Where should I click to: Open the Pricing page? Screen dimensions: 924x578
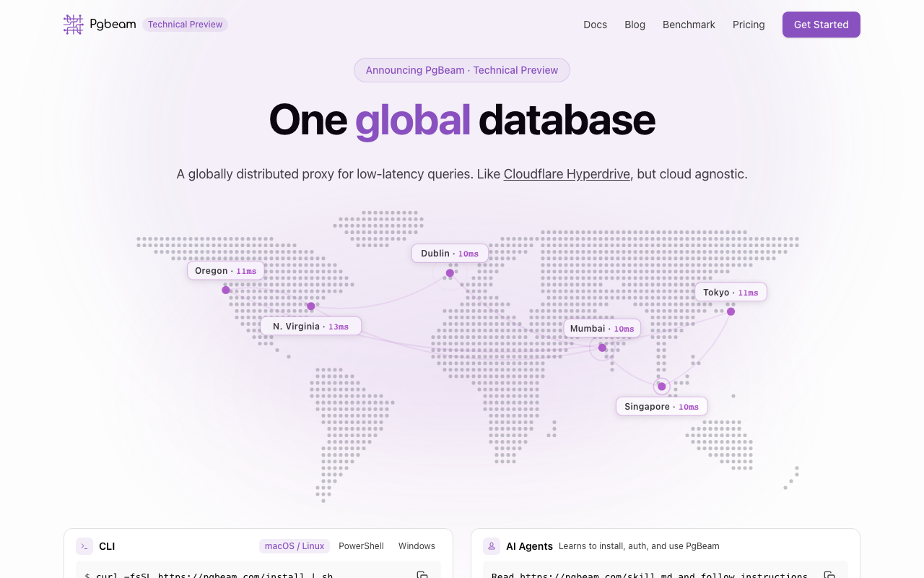(x=749, y=25)
